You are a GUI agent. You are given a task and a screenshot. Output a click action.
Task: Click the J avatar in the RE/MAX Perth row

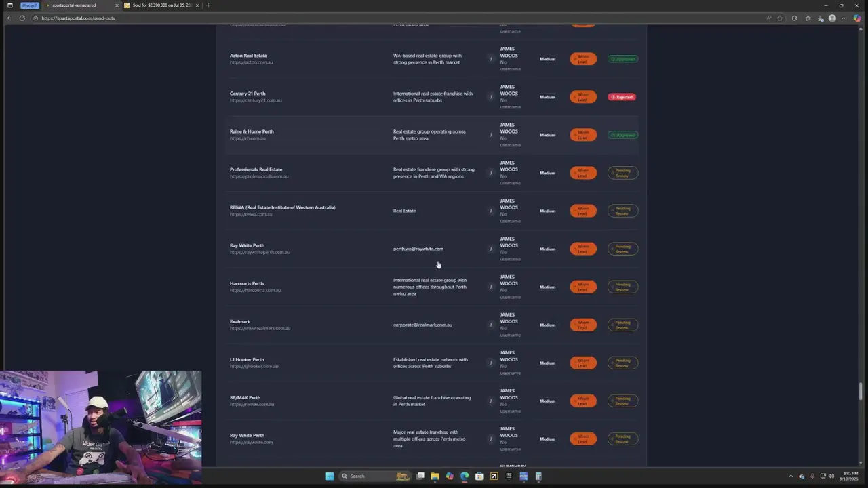coord(491,401)
